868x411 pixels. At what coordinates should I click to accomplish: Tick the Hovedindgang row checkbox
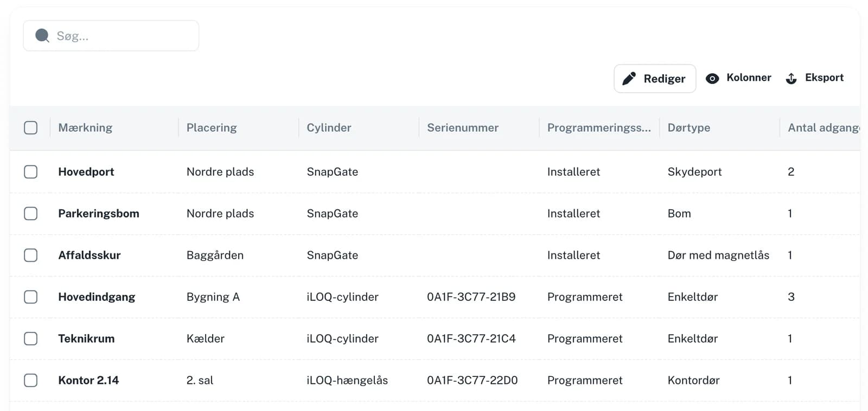[x=31, y=297]
